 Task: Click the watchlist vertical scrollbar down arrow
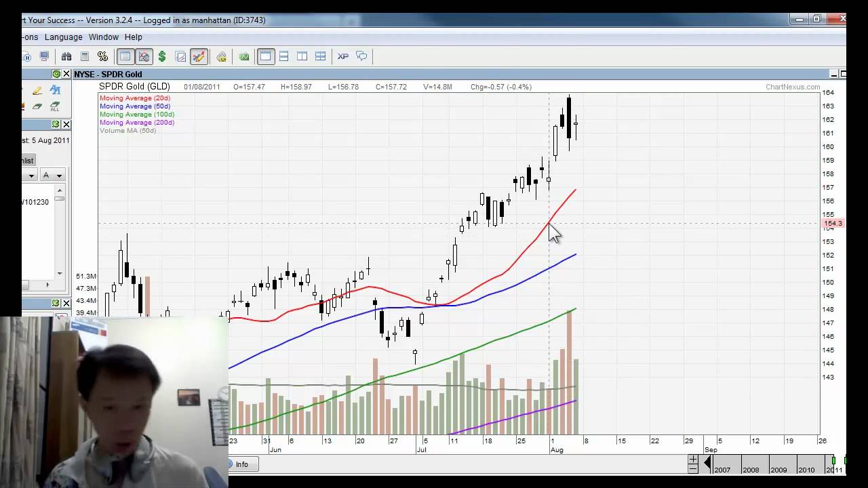point(60,273)
